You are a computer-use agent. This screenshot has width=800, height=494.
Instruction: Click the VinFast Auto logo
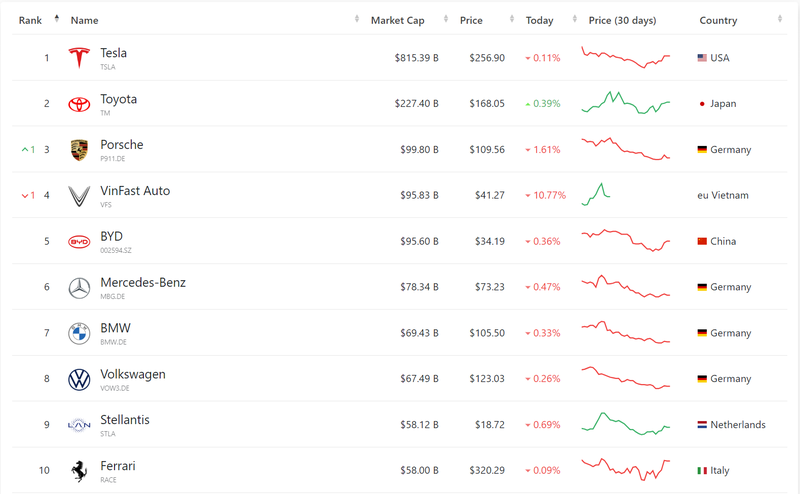point(79,196)
